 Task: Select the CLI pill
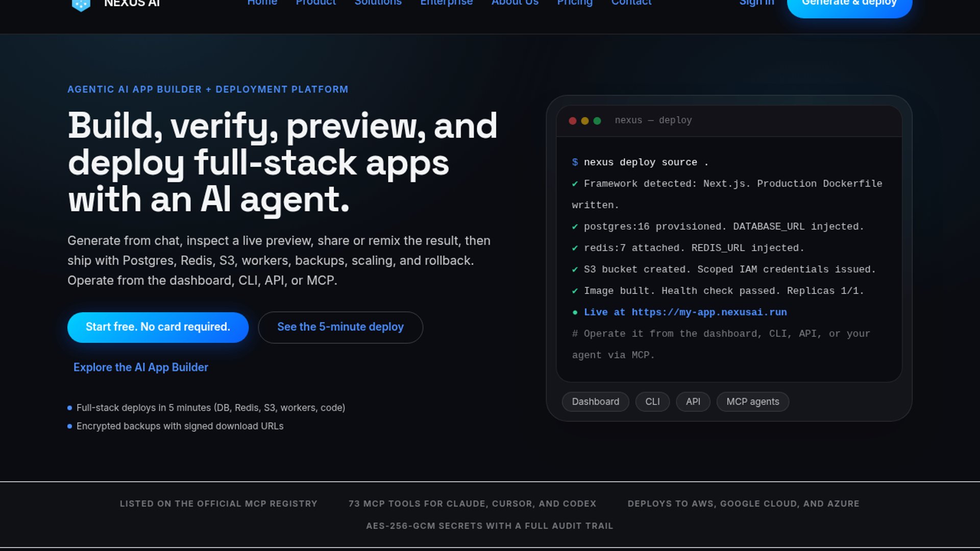coord(652,402)
